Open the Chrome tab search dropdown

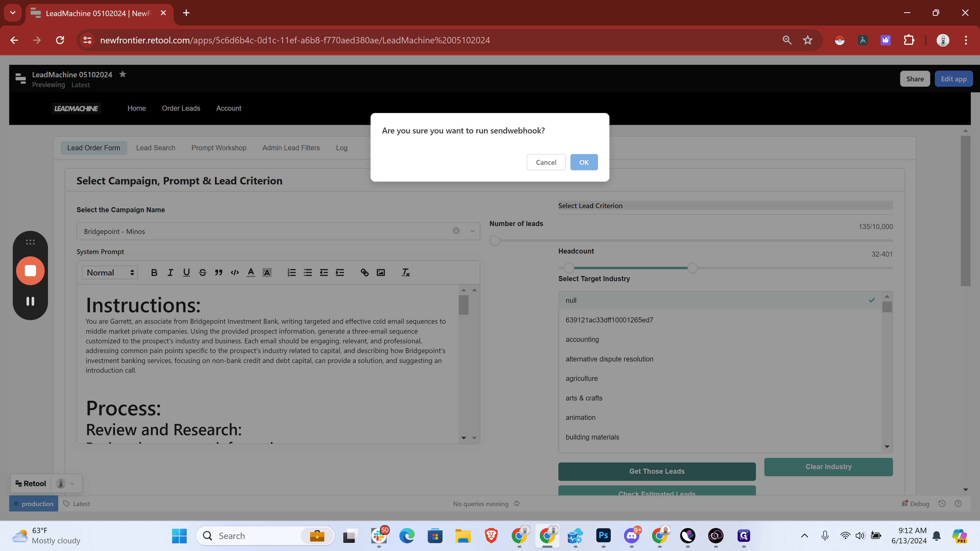[x=13, y=13]
